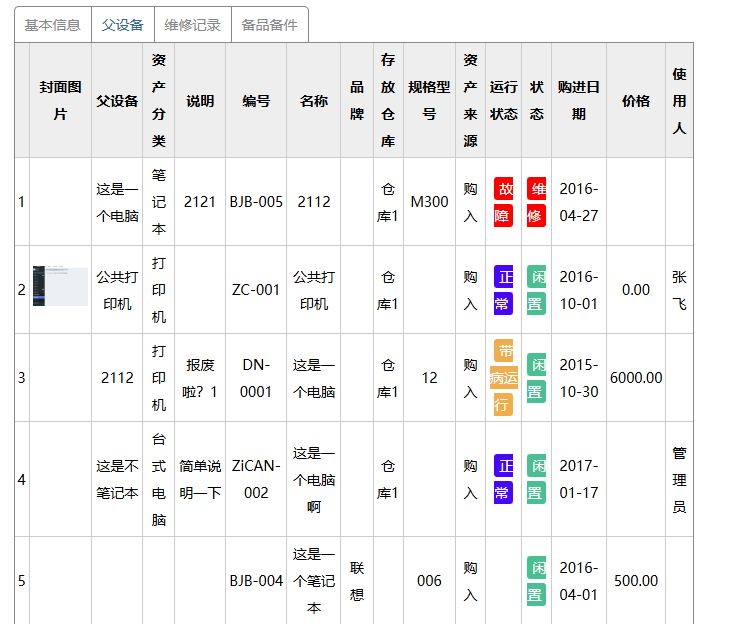
Task: Click the 价格 column header
Action: tap(636, 100)
